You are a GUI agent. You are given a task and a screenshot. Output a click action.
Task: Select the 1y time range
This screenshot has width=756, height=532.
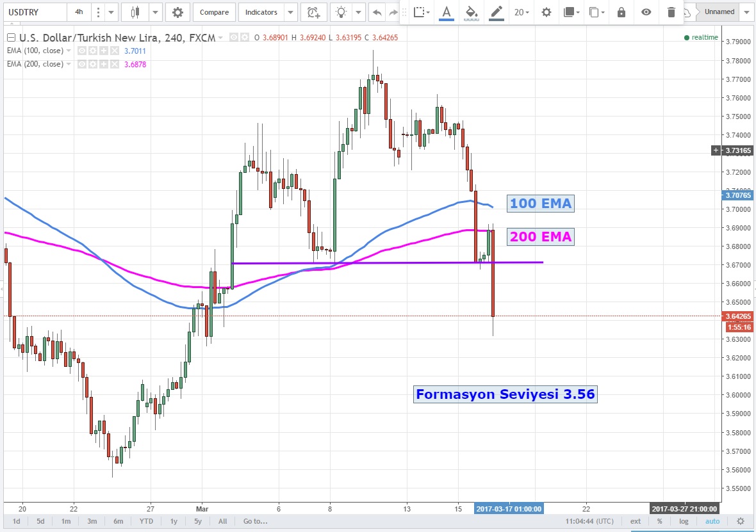pos(174,521)
